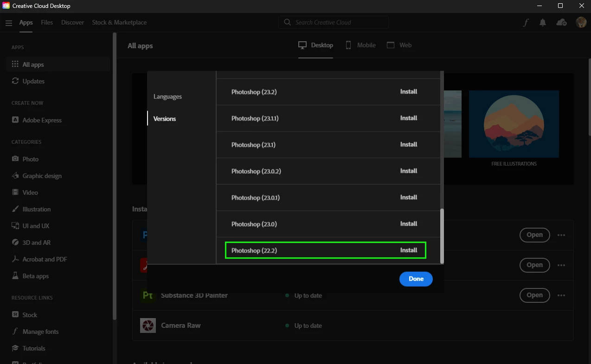Click the Updates refresh icon
The height and width of the screenshot is (364, 591).
pyautogui.click(x=15, y=81)
